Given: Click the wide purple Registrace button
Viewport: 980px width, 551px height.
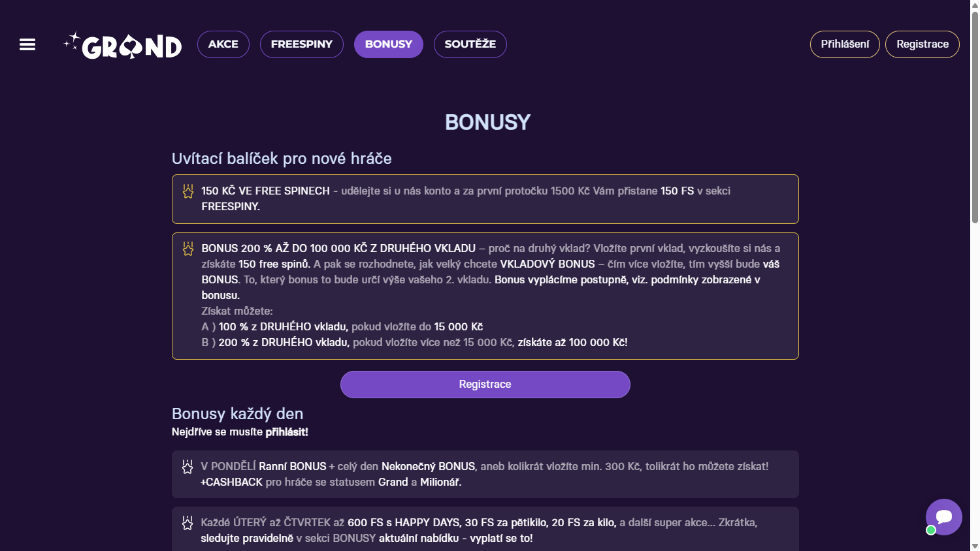Looking at the screenshot, I should coord(485,385).
